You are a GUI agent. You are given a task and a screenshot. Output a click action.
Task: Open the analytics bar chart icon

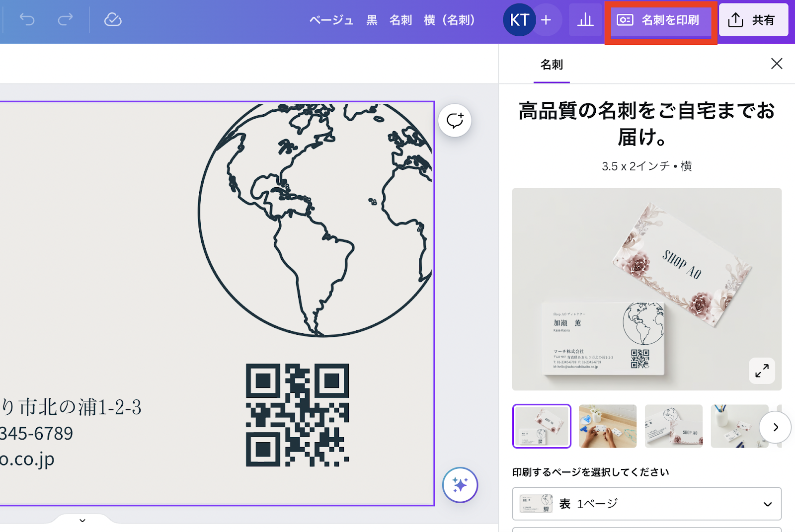pyautogui.click(x=585, y=20)
